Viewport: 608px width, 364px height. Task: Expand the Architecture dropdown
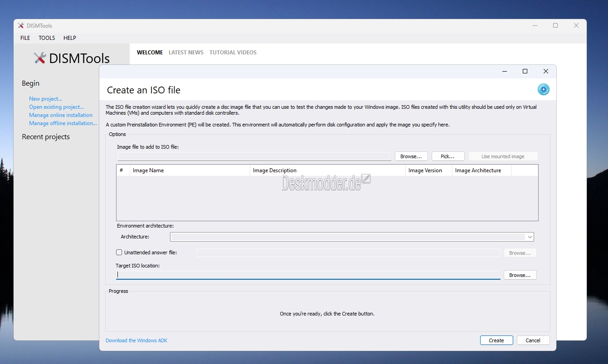[529, 237]
